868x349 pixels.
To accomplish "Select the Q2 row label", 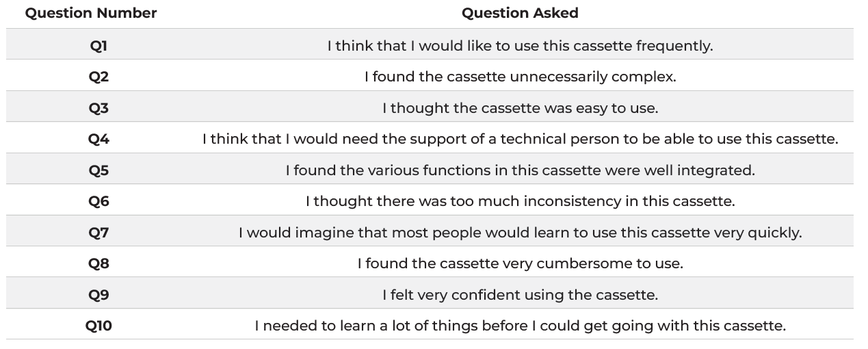I will [98, 77].
